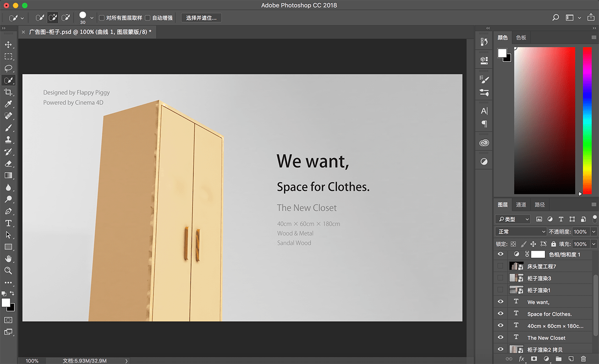Click the hue spectrum slider bar

click(x=587, y=120)
